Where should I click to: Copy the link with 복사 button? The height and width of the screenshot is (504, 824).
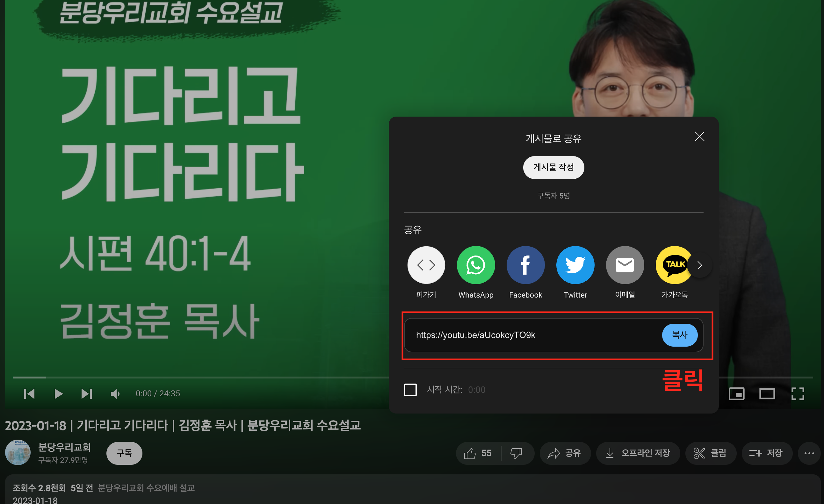point(680,335)
